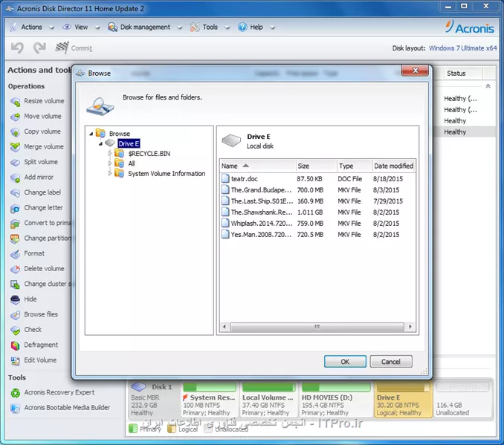Image resolution: width=504 pixels, height=445 pixels.
Task: Click the Change letter icon
Action: (x=15, y=208)
